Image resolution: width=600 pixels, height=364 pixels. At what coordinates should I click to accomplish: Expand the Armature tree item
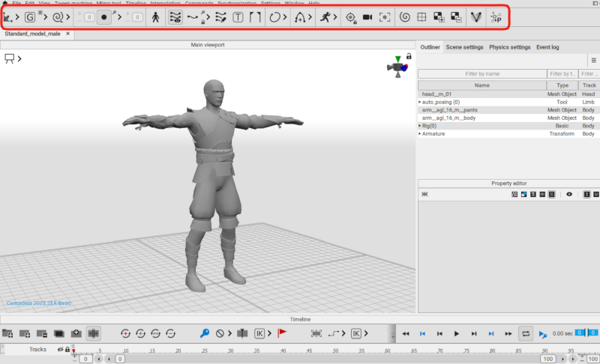420,134
